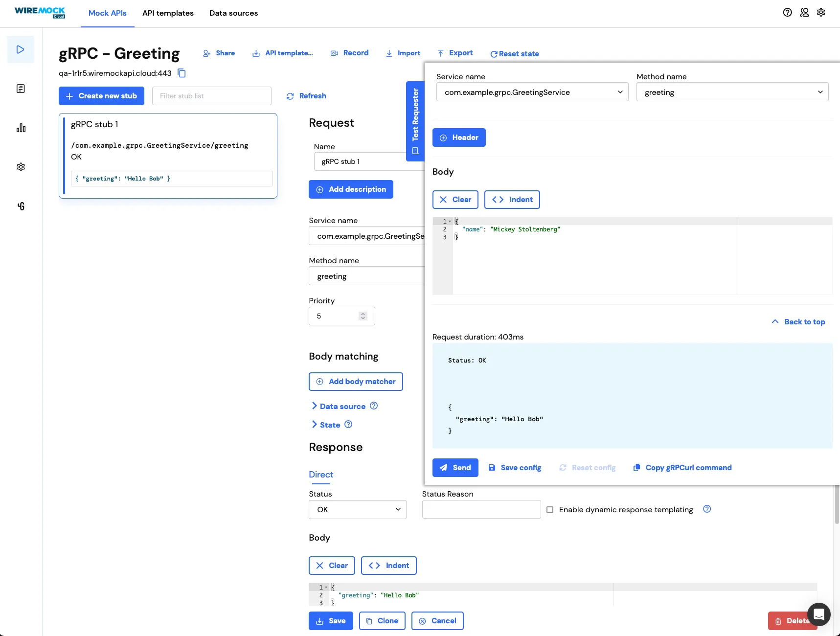The image size is (840, 636).
Task: Click Export in the toolbar
Action: point(455,53)
